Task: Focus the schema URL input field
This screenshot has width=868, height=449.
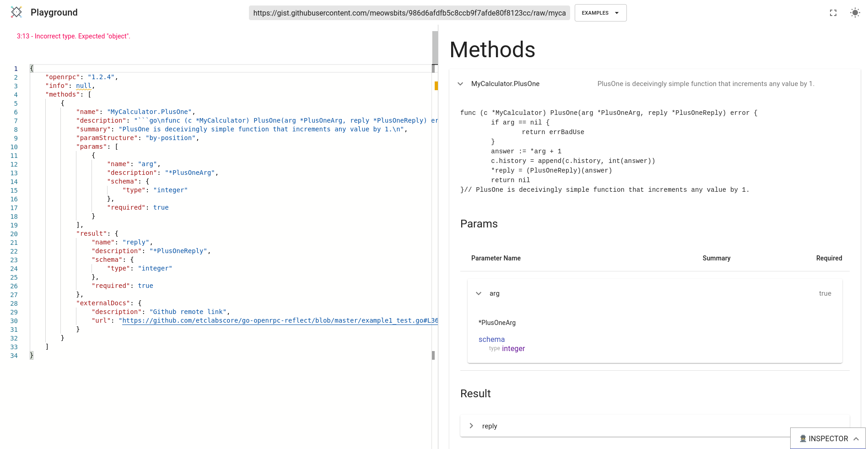Action: 410,13
